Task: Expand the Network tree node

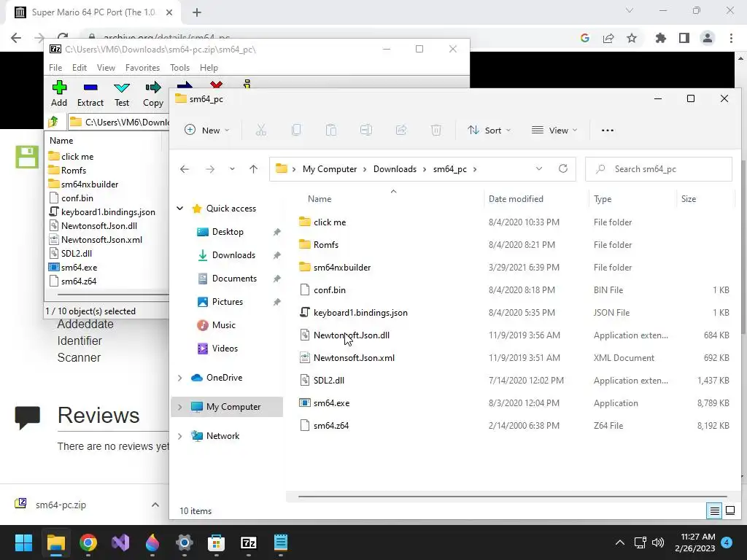Action: pos(179,436)
